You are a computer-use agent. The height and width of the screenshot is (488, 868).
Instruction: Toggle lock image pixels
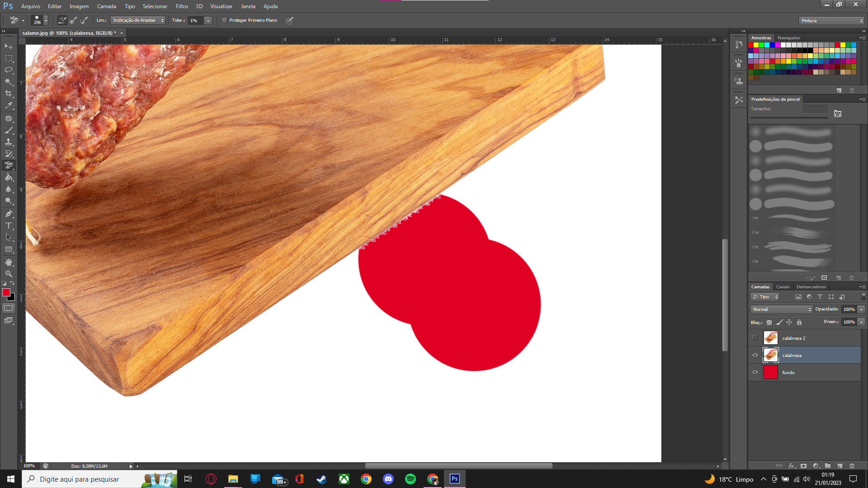(x=779, y=322)
